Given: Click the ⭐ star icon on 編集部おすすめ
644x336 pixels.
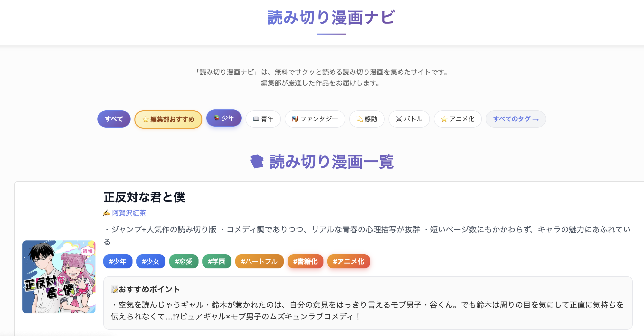Looking at the screenshot, I should [x=145, y=119].
